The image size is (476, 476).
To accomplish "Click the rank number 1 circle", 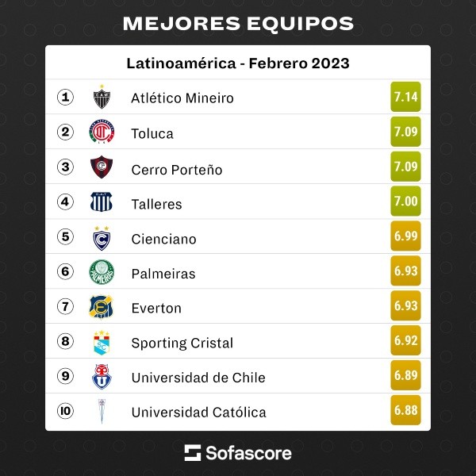I will click(65, 98).
